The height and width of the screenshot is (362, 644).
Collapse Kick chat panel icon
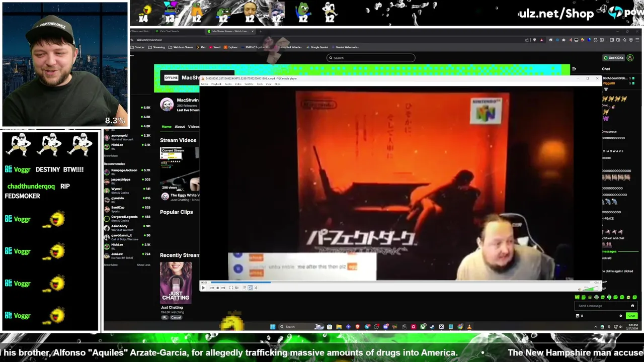point(574,69)
